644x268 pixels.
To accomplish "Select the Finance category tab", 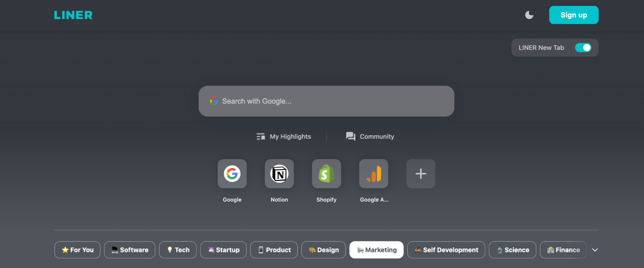I will [563, 250].
